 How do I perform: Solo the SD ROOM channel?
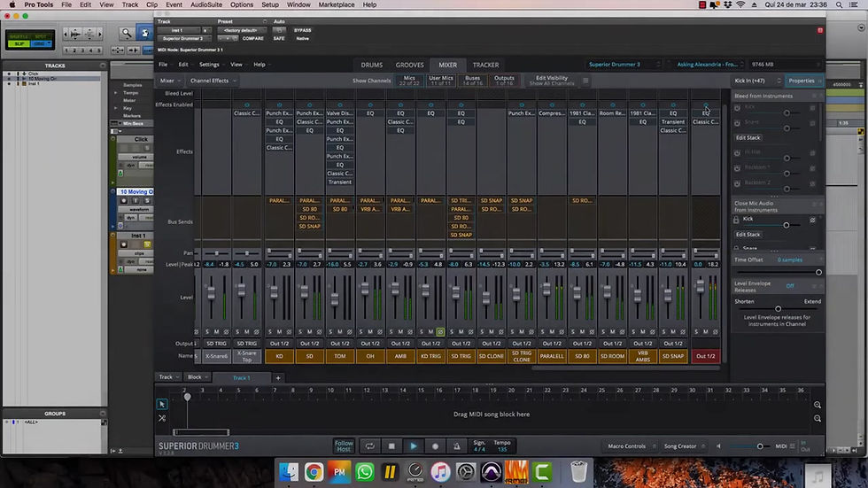point(603,332)
